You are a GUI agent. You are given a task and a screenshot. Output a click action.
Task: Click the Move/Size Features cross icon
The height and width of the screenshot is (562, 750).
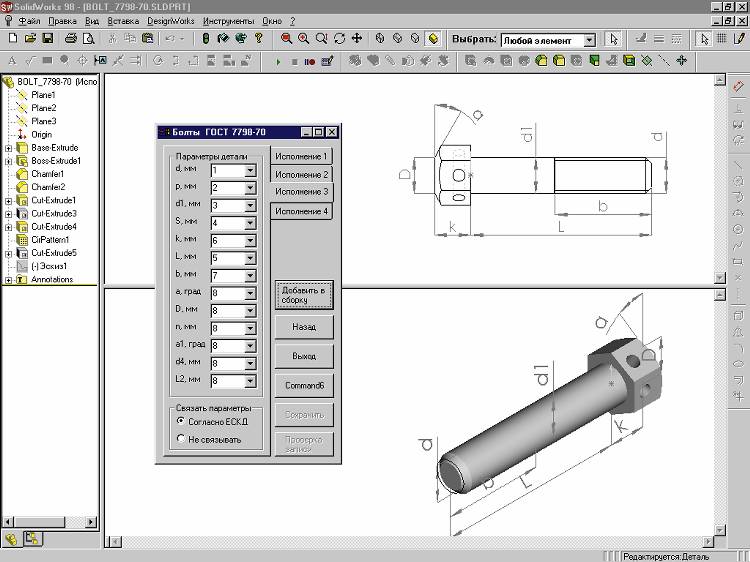[682, 61]
